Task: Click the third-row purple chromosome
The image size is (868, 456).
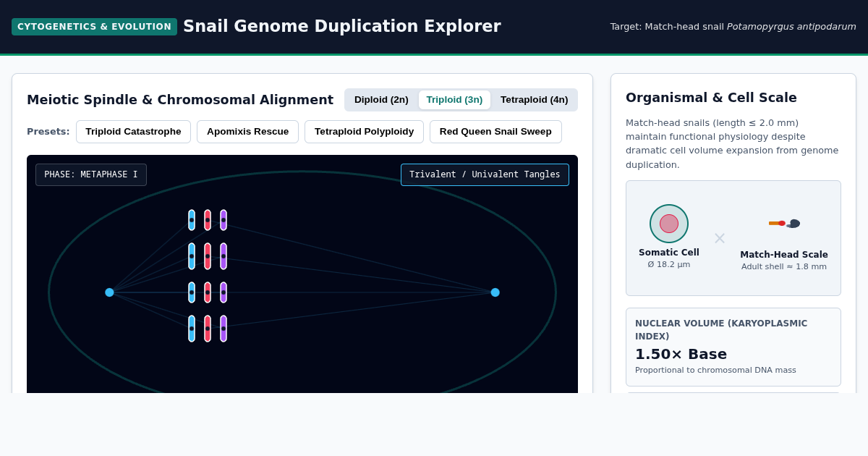Action: click(x=224, y=292)
